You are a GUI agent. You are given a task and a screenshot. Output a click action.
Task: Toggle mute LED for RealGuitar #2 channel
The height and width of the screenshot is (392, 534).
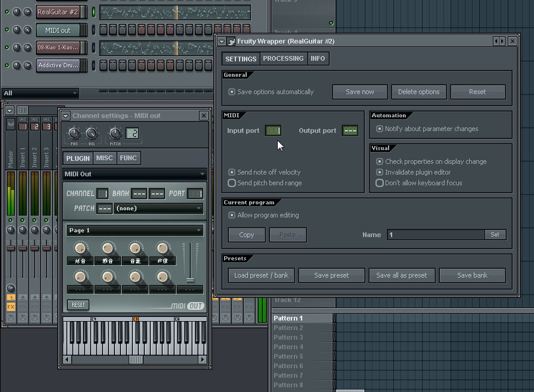[7, 12]
